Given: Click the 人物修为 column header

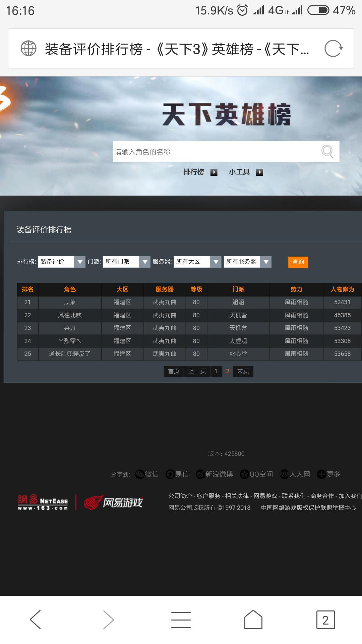Looking at the screenshot, I should pyautogui.click(x=342, y=289).
